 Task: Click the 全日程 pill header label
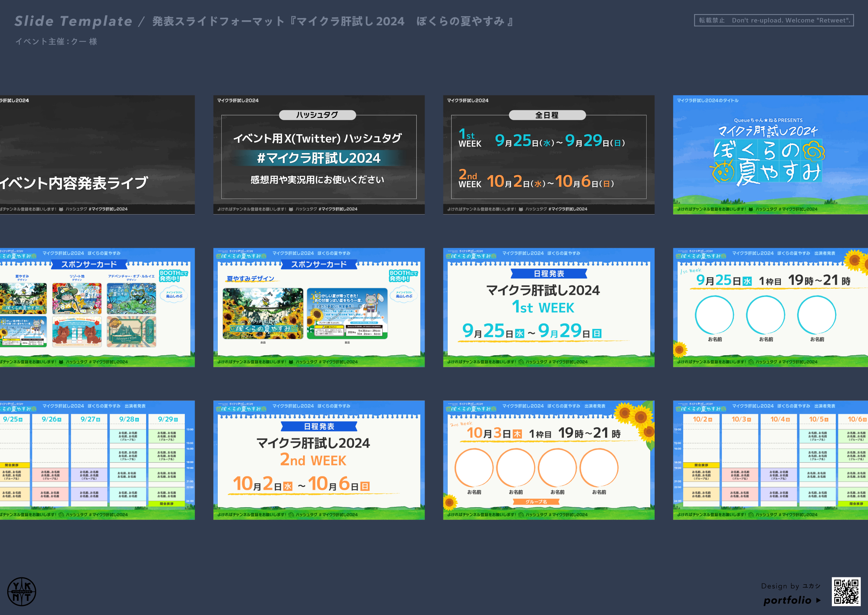547,115
